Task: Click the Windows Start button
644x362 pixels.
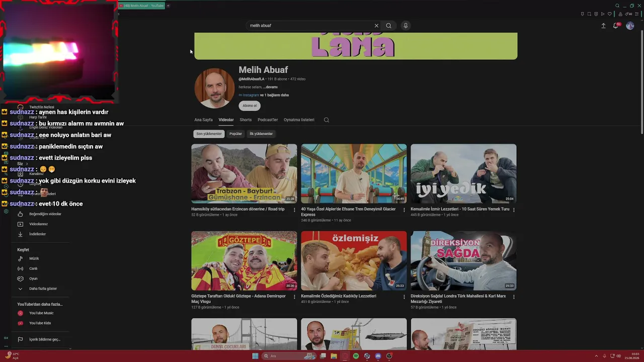Action: 255,356
